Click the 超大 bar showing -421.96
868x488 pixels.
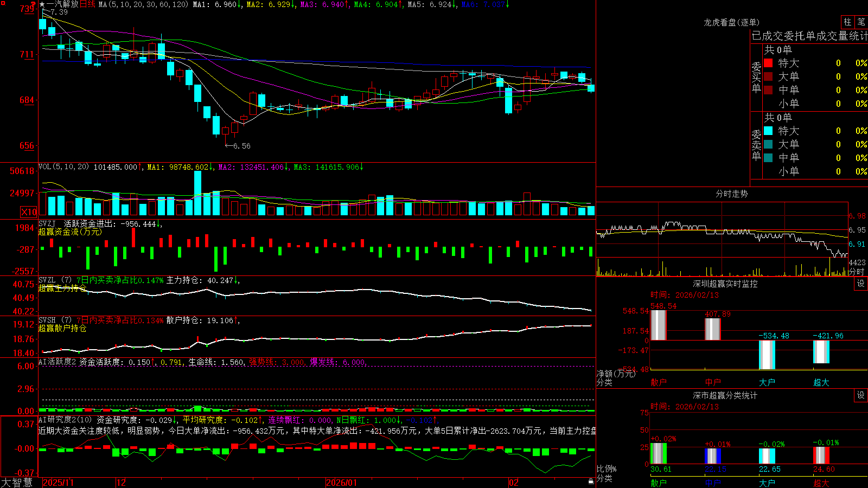point(821,352)
